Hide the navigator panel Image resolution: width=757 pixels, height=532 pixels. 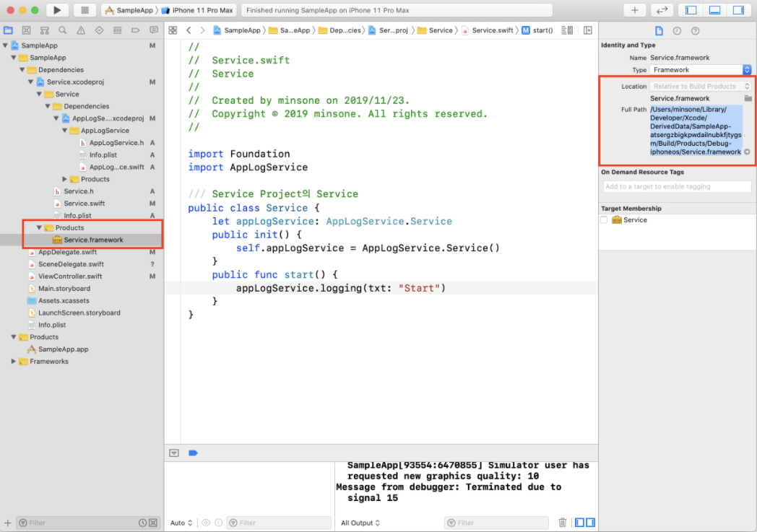(x=691, y=10)
